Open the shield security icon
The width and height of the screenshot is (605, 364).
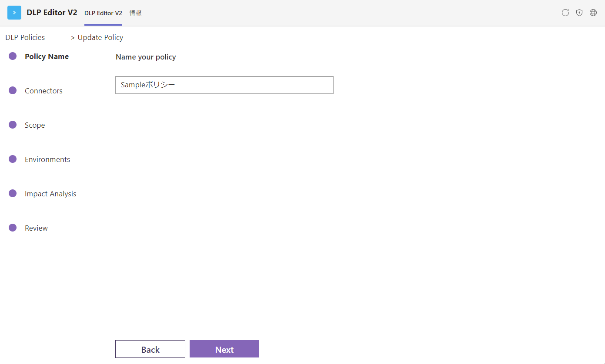pos(579,13)
